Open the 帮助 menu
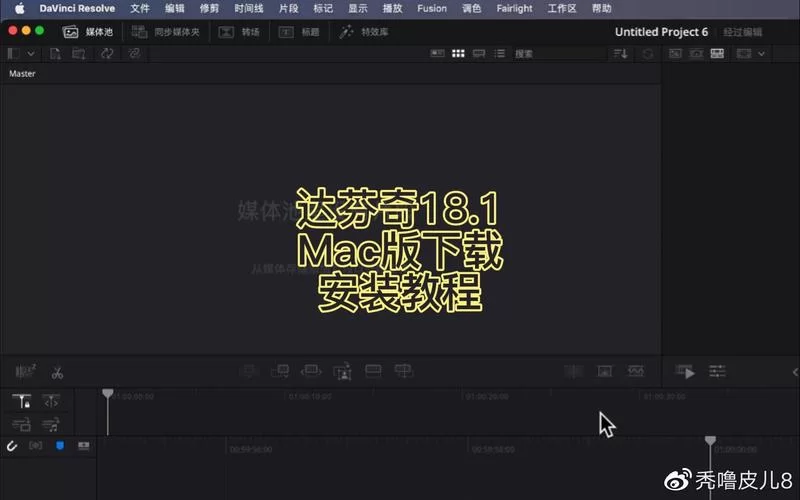Screen dimensions: 800x500 pos(602,8)
